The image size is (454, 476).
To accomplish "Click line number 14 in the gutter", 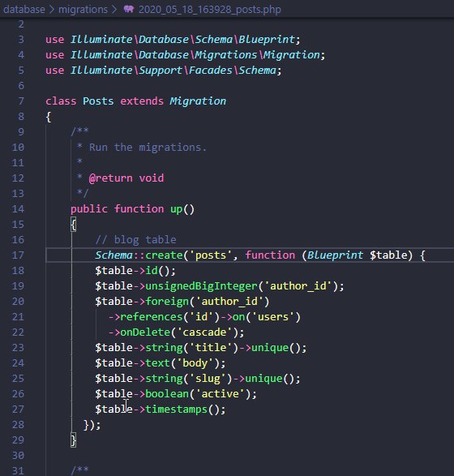I will coord(18,209).
